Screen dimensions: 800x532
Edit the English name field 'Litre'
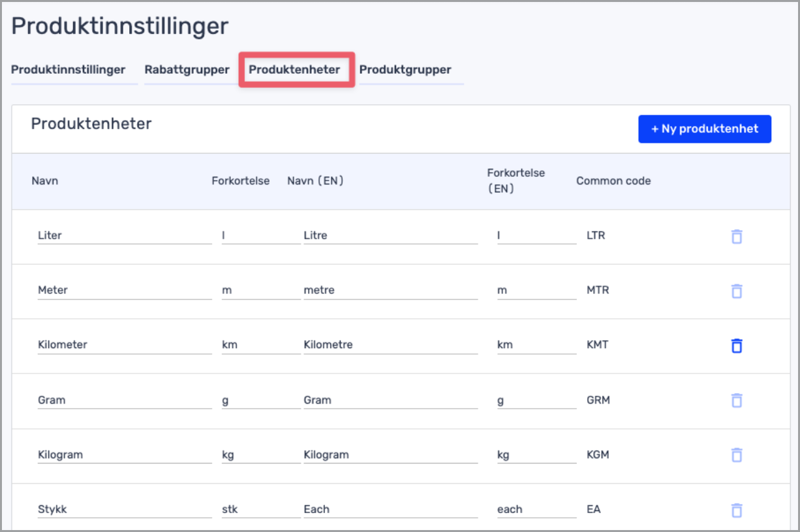(x=390, y=235)
